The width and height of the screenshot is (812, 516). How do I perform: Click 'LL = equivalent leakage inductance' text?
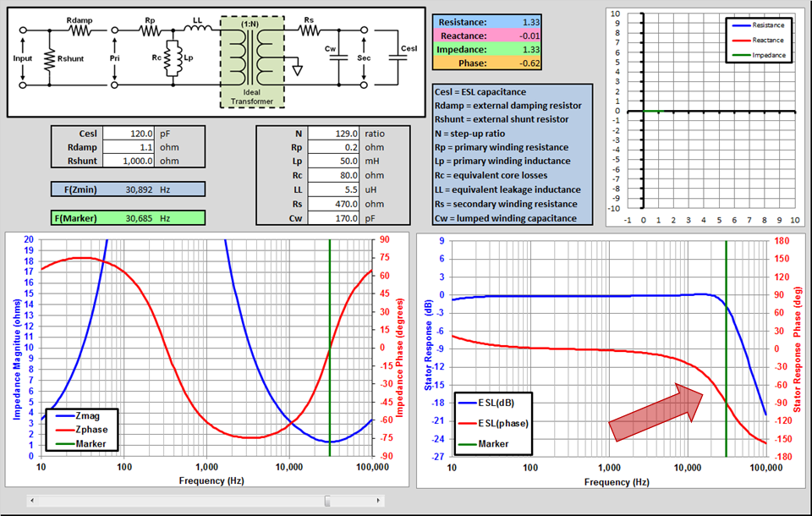click(507, 189)
